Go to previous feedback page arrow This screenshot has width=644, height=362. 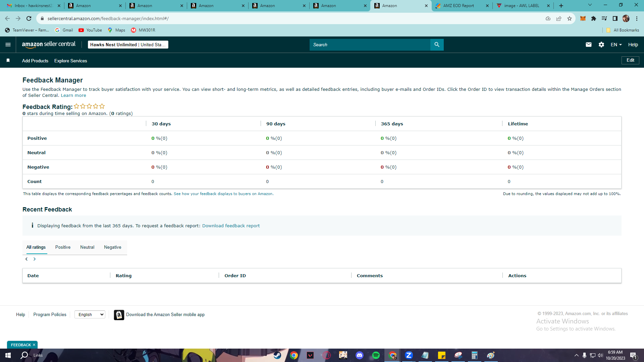[26, 259]
